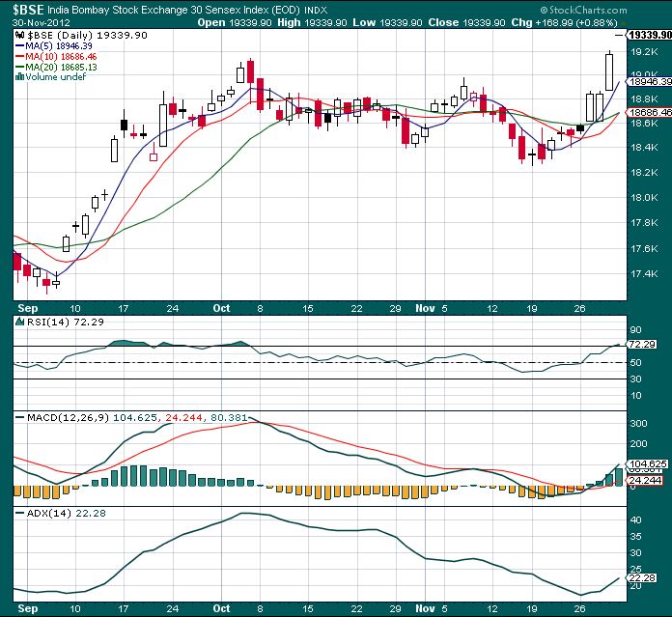Click the $BSE ticker symbol title
This screenshot has width=672, height=617.
(28, 10)
